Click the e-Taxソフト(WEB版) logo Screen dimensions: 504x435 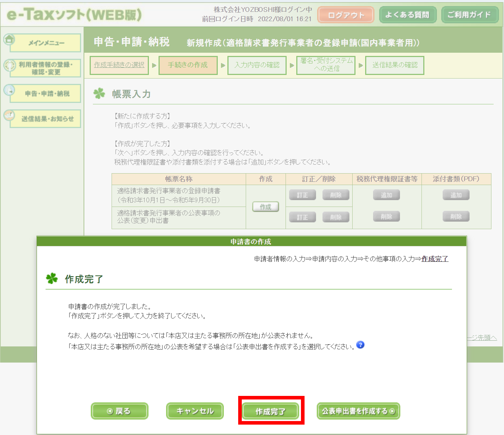point(74,15)
